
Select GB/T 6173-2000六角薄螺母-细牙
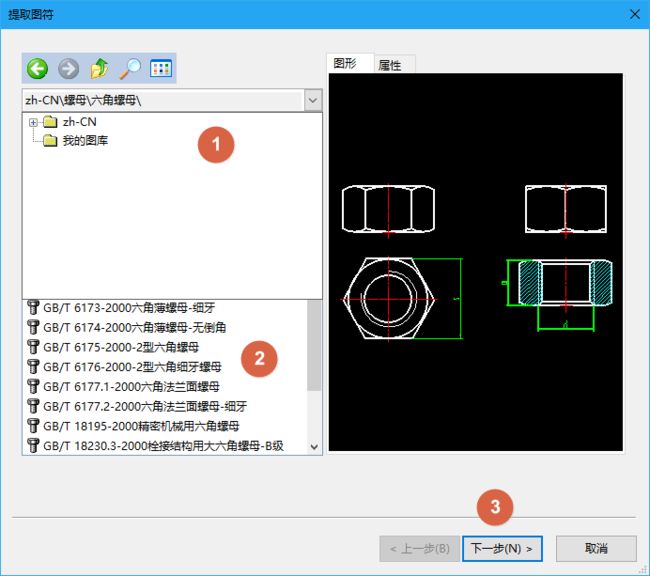(129, 308)
